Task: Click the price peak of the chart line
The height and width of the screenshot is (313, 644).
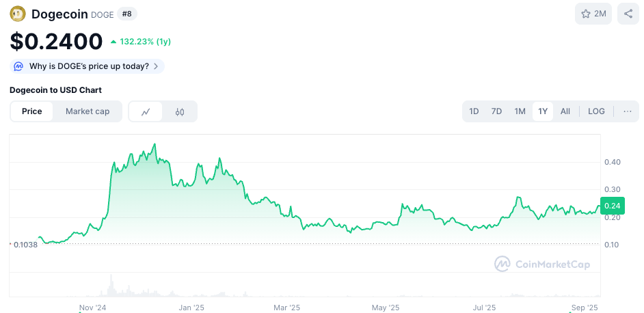Action: [155, 144]
